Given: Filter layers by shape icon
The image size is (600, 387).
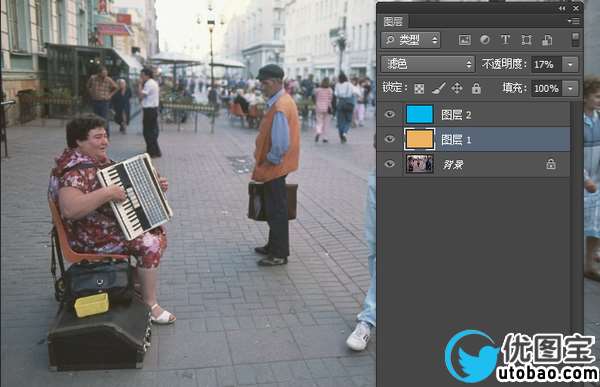Looking at the screenshot, I should [x=527, y=40].
